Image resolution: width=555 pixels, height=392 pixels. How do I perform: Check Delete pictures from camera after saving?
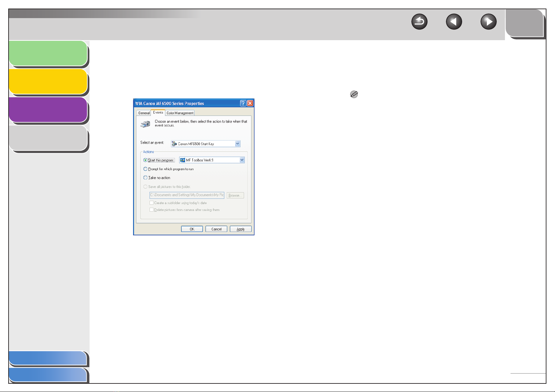(152, 210)
